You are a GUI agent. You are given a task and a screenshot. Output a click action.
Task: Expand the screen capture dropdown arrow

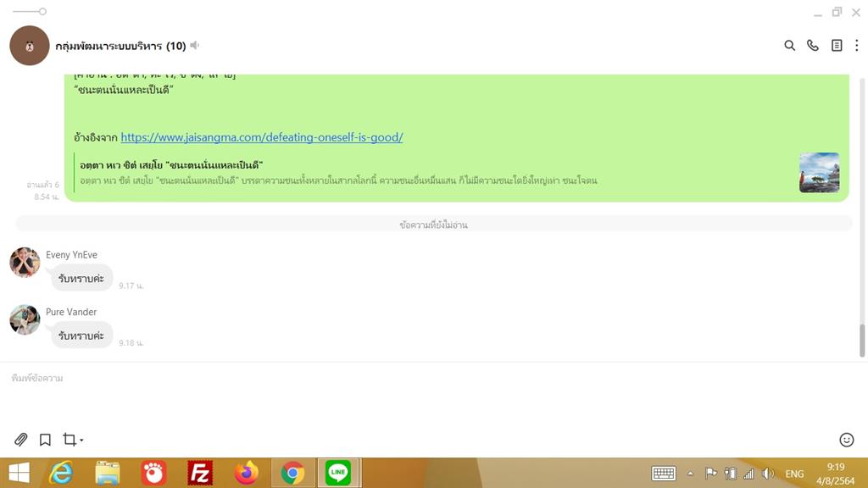(x=81, y=441)
